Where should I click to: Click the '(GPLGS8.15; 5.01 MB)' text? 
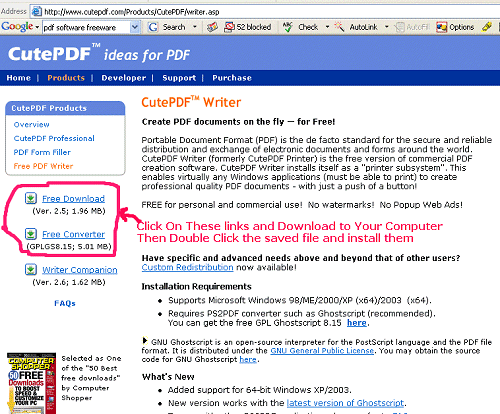pyautogui.click(x=69, y=247)
